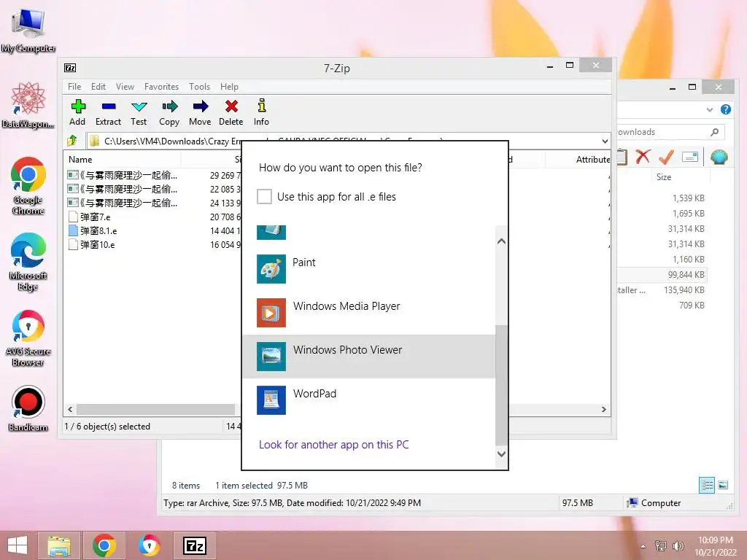Click the 7-Zip taskbar icon
The height and width of the screenshot is (560, 747).
point(195,545)
